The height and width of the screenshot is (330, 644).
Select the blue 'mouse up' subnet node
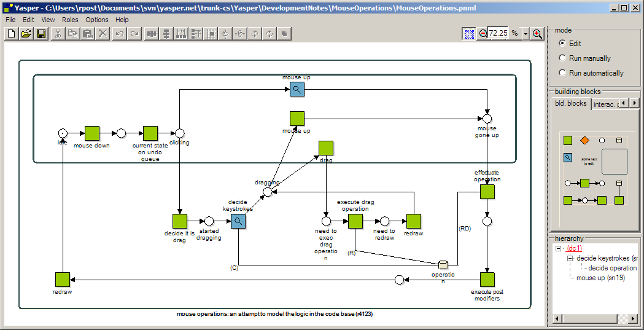(297, 90)
